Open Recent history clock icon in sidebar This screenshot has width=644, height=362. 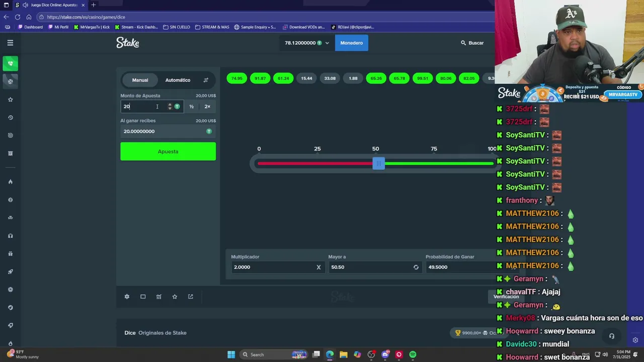coord(10,118)
